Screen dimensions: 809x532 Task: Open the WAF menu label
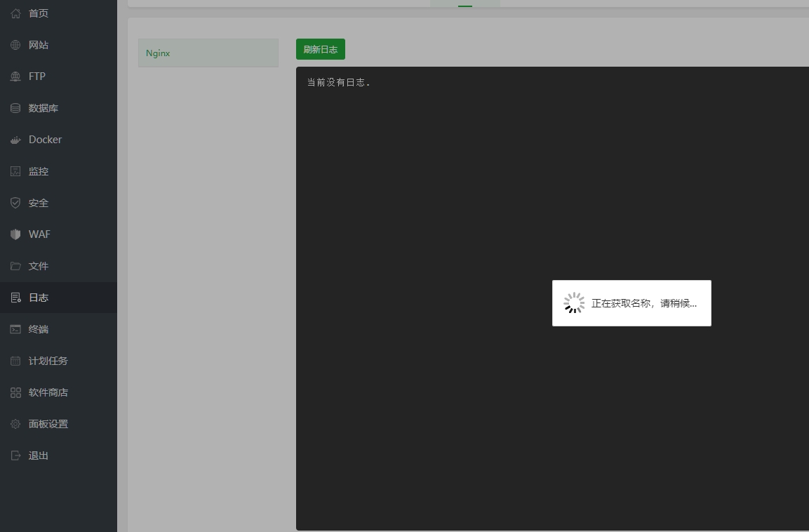(x=39, y=234)
